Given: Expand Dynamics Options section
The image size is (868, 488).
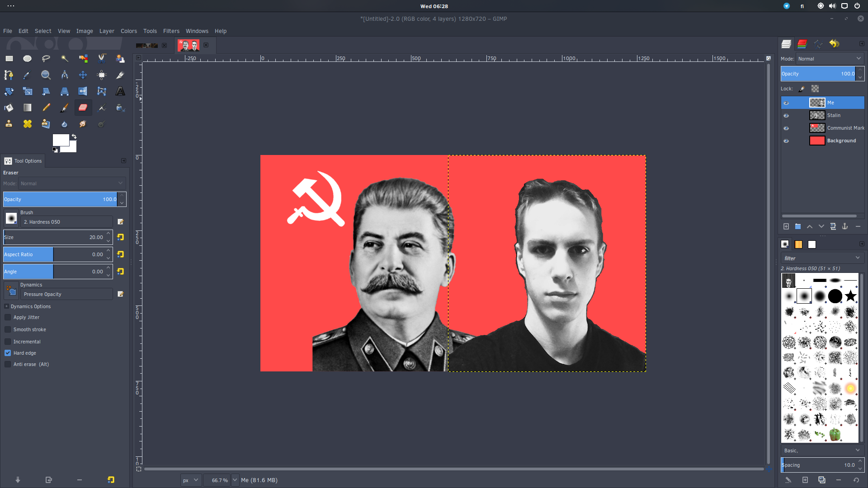Looking at the screenshot, I should [x=6, y=306].
